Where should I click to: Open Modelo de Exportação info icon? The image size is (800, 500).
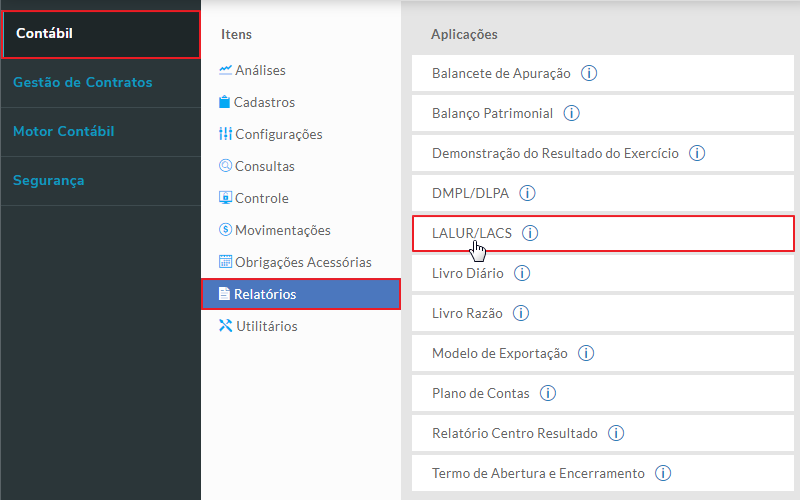(586, 353)
